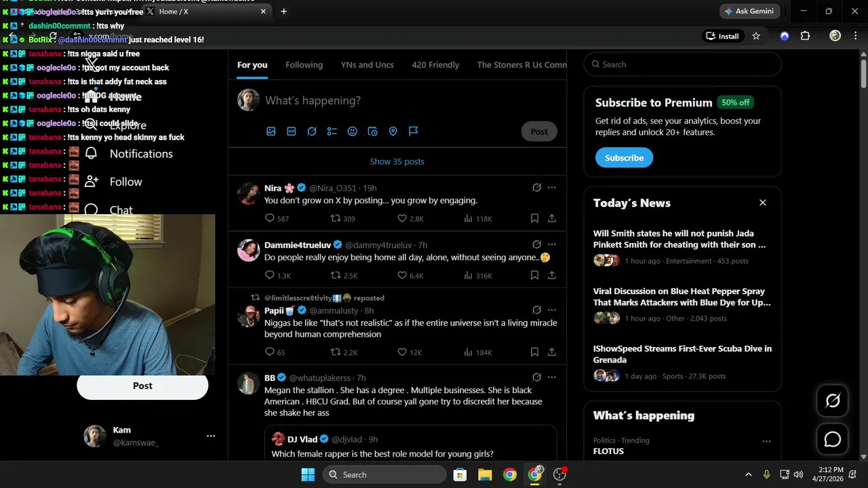
Task: Bookmark this page with star icon
Action: 756,36
